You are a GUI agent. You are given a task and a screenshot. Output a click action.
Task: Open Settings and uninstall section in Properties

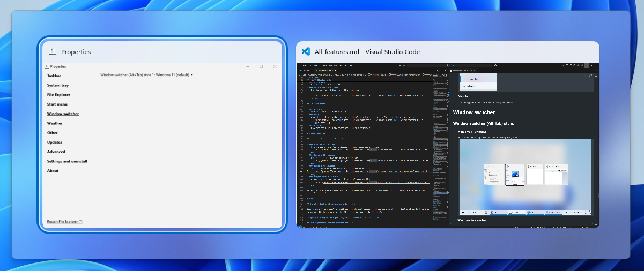coord(67,161)
